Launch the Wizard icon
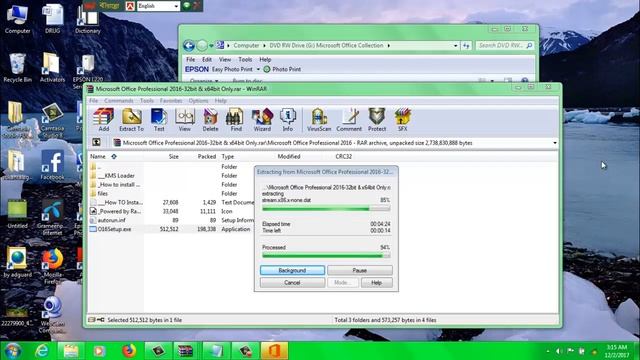This screenshot has width=640, height=360. [262, 120]
